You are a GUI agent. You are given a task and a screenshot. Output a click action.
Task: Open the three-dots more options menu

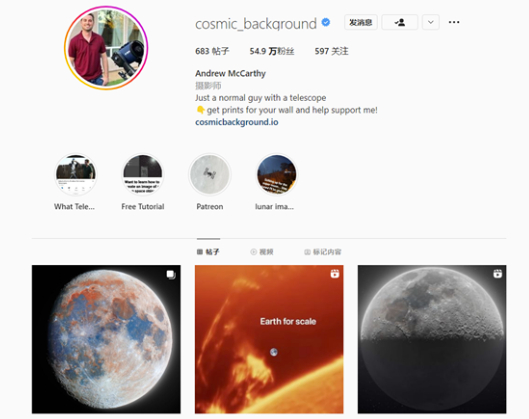point(454,22)
